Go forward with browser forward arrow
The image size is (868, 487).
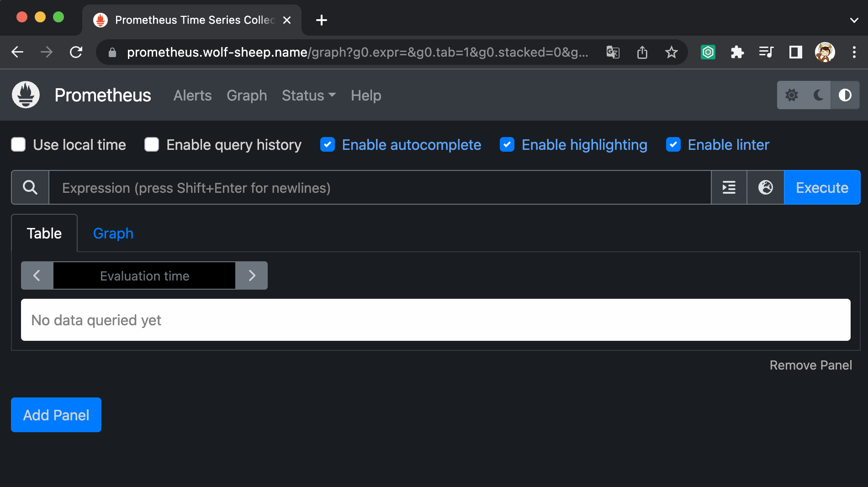point(47,52)
